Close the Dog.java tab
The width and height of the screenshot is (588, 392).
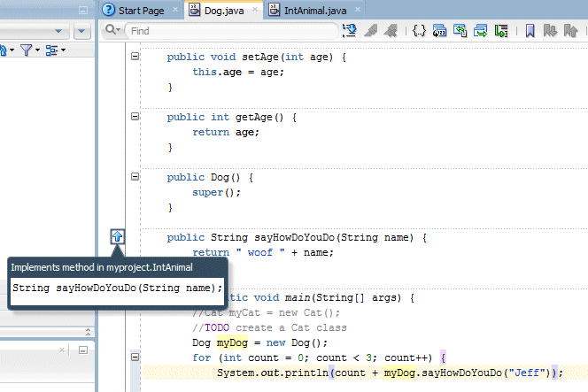(x=255, y=10)
